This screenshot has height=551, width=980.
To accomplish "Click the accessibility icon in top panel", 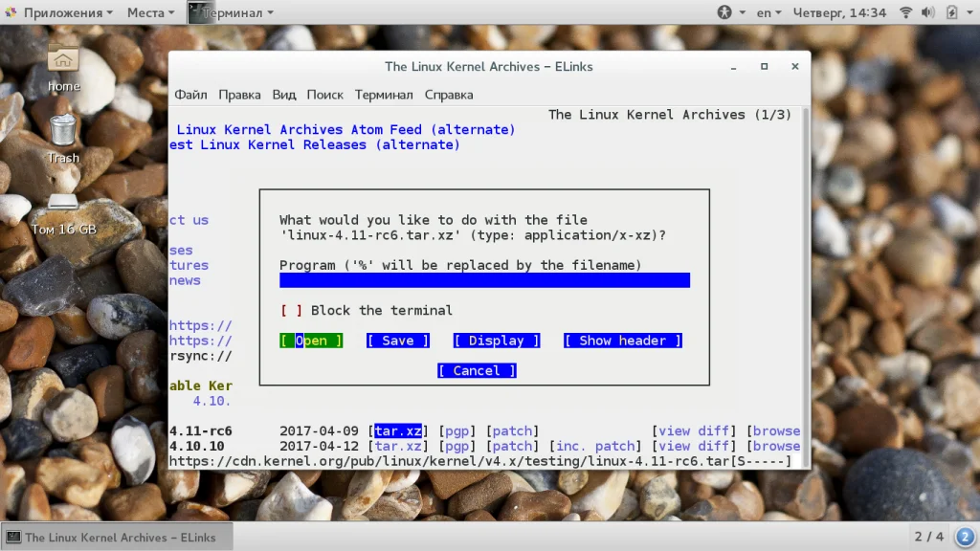I will coord(724,12).
